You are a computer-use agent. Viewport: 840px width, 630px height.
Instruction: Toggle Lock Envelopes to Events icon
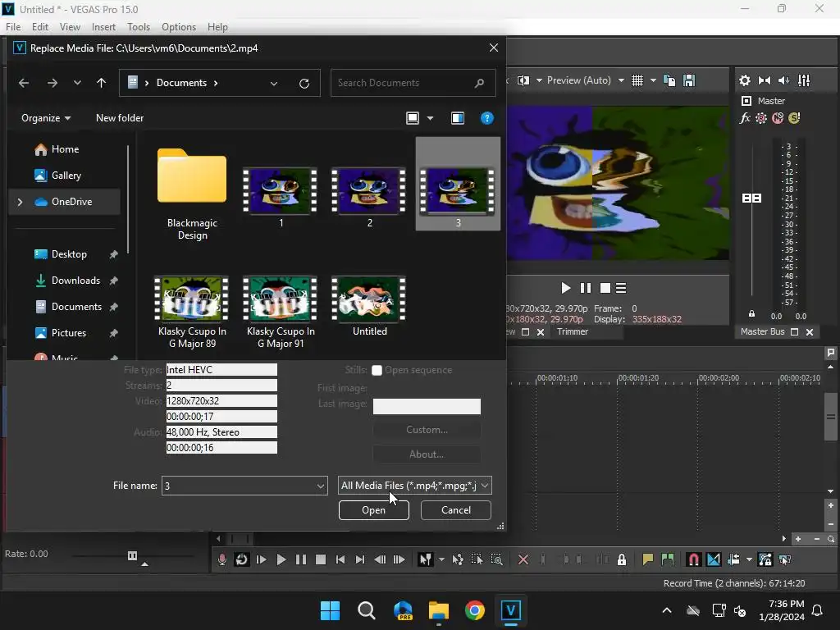click(765, 559)
